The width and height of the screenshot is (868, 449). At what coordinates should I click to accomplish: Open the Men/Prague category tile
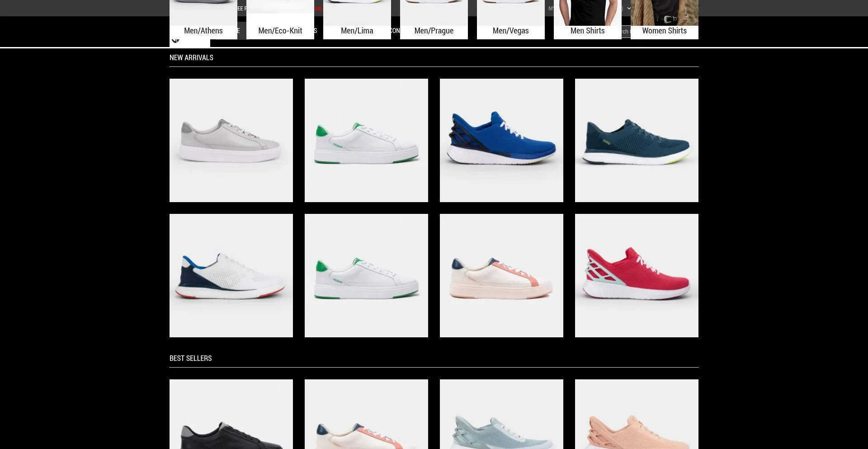[x=434, y=19]
